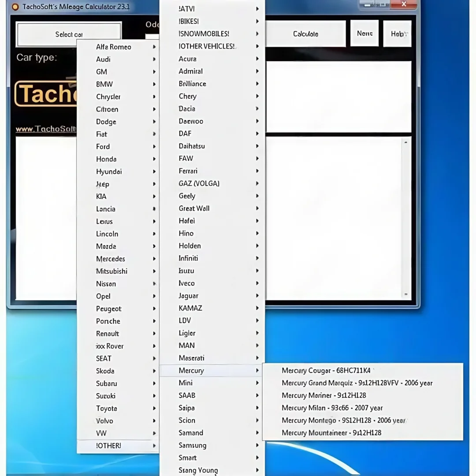The width and height of the screenshot is (476, 476).
Task: Expand the Mercedes submenu
Action: coord(118,259)
